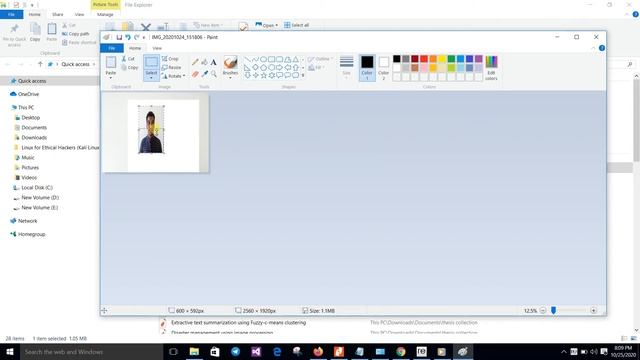
Task: Click the Open button in File Explorer ribbon
Action: tap(266, 25)
